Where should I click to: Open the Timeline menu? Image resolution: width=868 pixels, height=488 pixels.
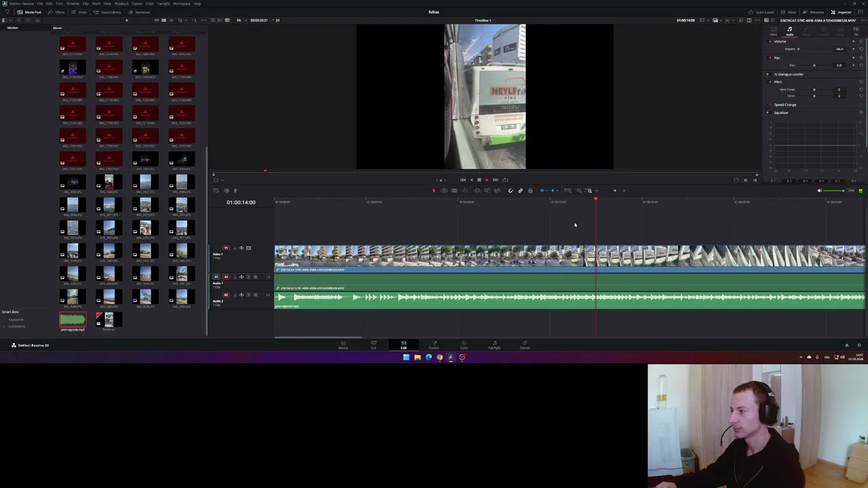[73, 3]
